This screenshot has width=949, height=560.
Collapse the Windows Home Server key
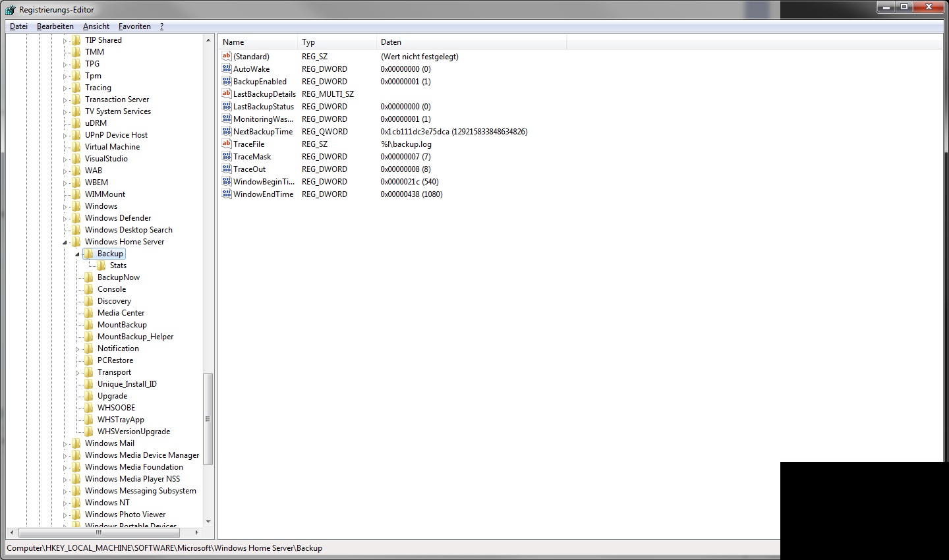coord(65,242)
